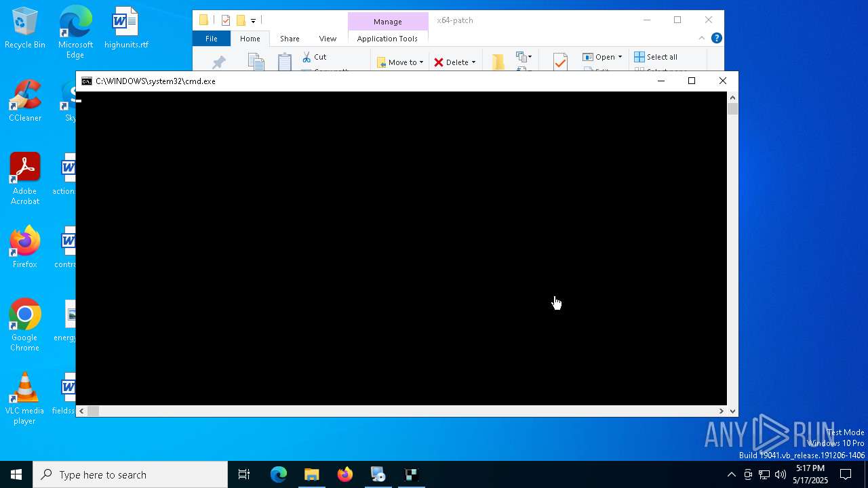This screenshot has width=868, height=488.
Task: Open Microsoft Edge from the taskbar
Action: (x=279, y=474)
